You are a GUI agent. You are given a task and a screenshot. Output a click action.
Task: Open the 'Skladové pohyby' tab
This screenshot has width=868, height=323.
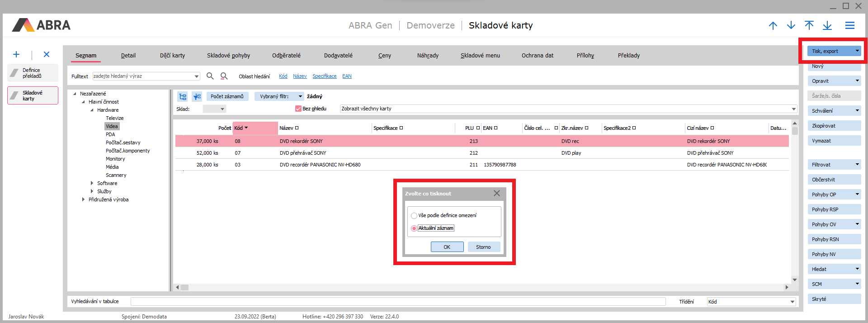pos(228,56)
